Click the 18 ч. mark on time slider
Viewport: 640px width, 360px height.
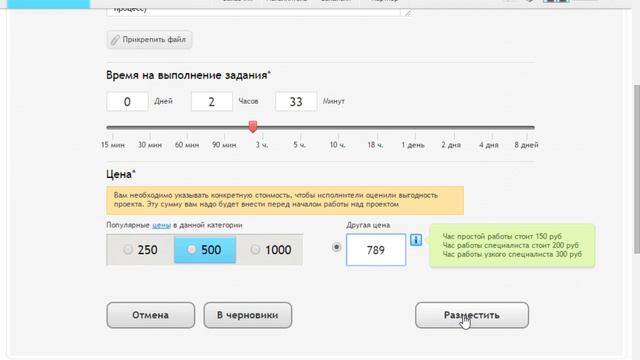375,145
